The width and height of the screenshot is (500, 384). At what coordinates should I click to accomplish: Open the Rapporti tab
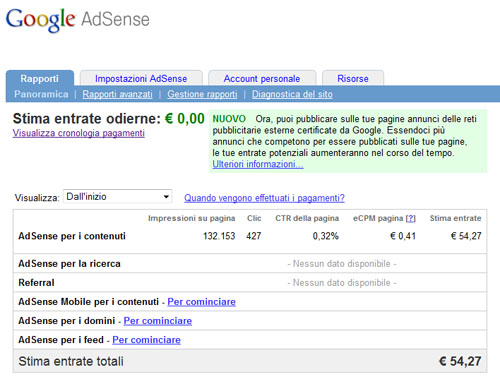[x=40, y=79]
